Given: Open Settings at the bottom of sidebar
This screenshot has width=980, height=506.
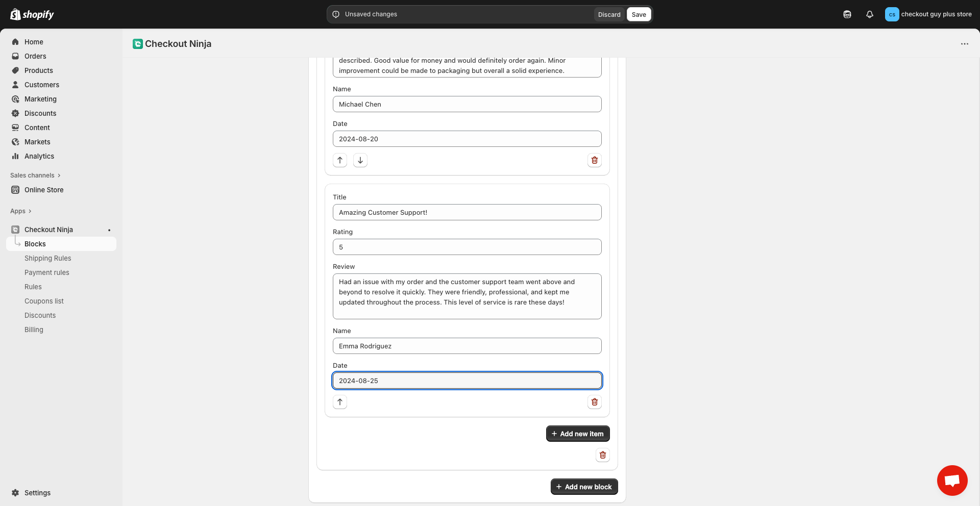Looking at the screenshot, I should (x=37, y=493).
